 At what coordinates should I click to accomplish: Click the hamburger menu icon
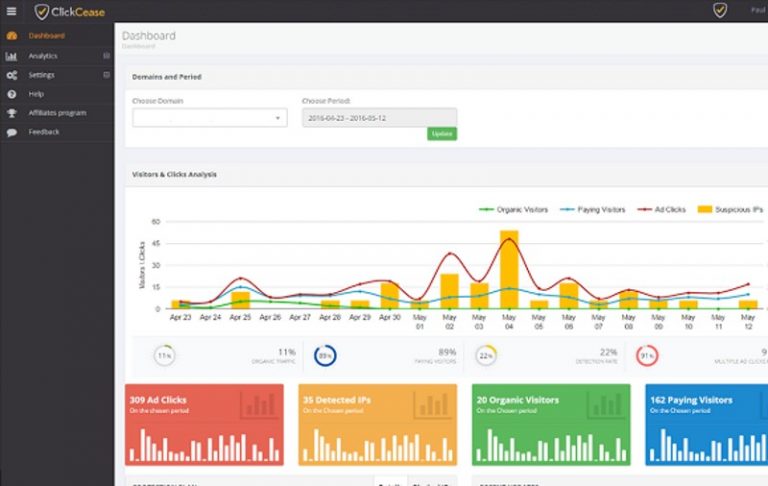11,11
